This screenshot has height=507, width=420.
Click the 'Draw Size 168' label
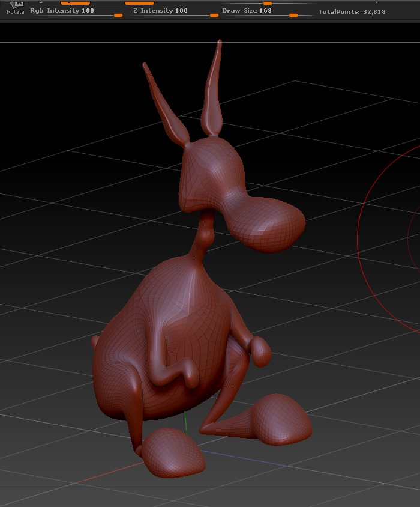tap(247, 10)
